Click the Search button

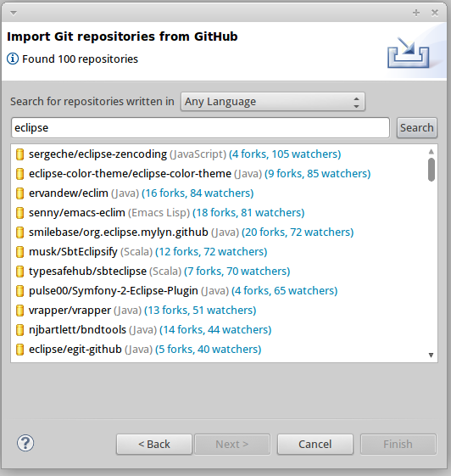click(x=417, y=128)
